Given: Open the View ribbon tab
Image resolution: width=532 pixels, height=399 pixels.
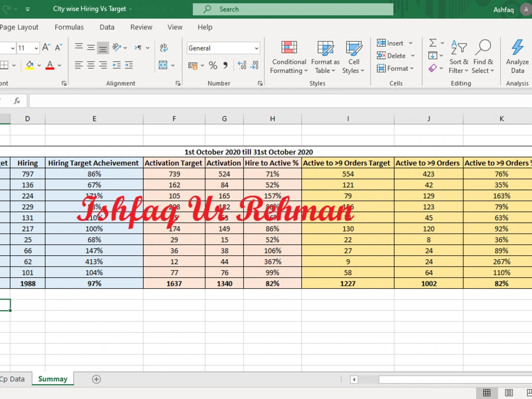Looking at the screenshot, I should tap(174, 27).
